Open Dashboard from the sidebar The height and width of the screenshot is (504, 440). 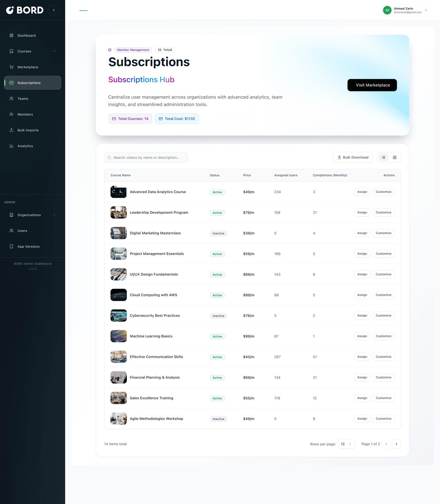pos(33,35)
